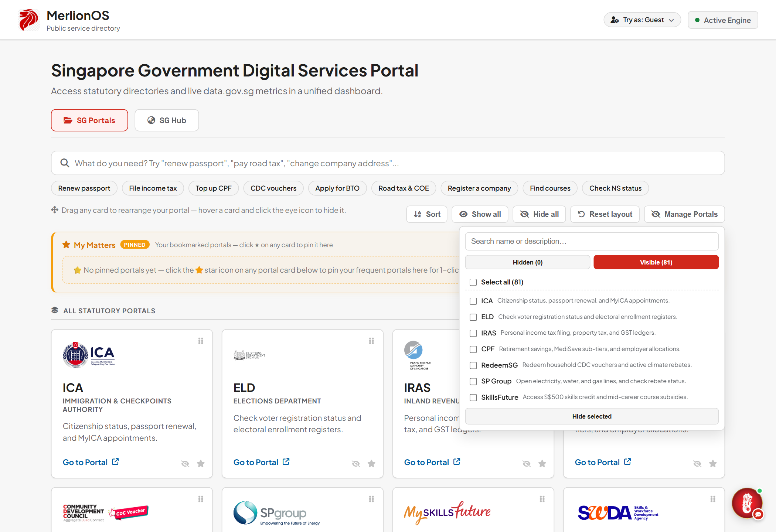Pin the IRAS card with star icon

(x=542, y=463)
